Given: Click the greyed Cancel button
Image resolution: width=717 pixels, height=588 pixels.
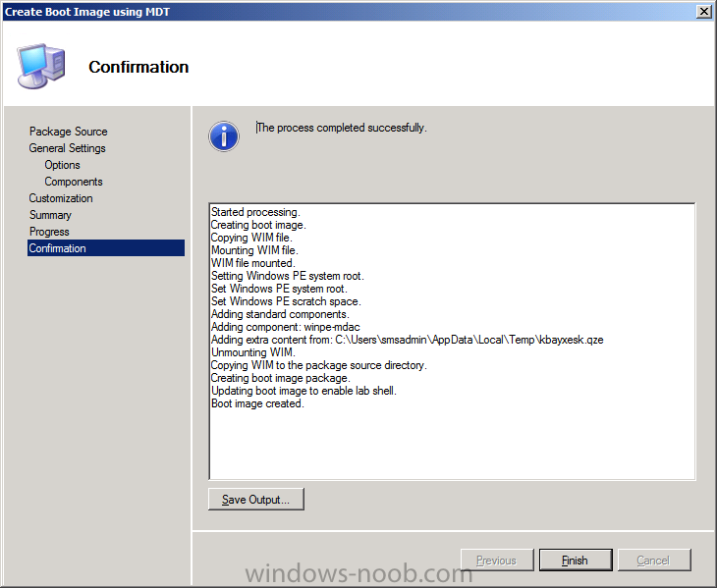Looking at the screenshot, I should click(x=653, y=560).
